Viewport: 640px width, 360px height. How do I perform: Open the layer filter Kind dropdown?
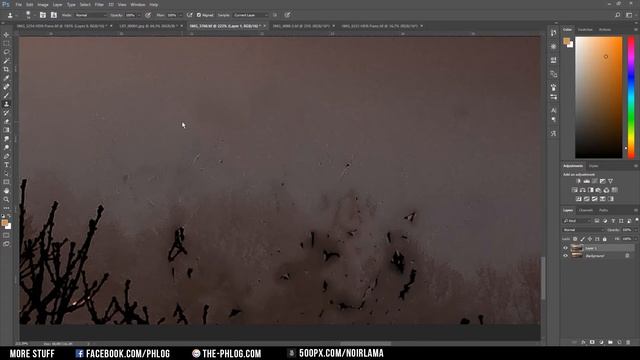(x=577, y=221)
